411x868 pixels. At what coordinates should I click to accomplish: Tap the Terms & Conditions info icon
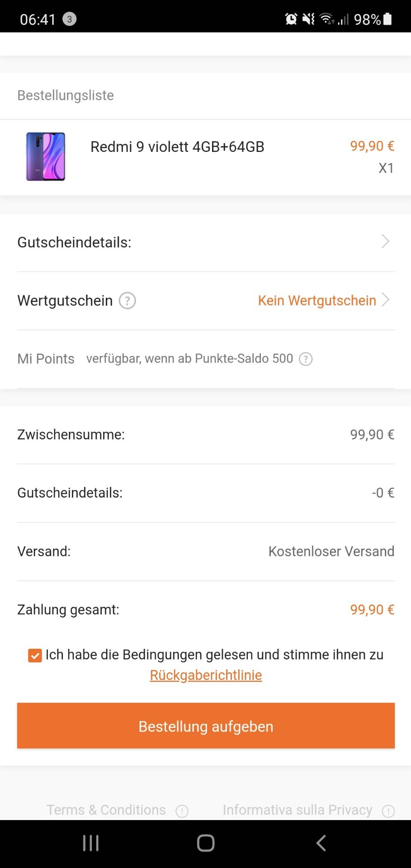click(x=182, y=811)
